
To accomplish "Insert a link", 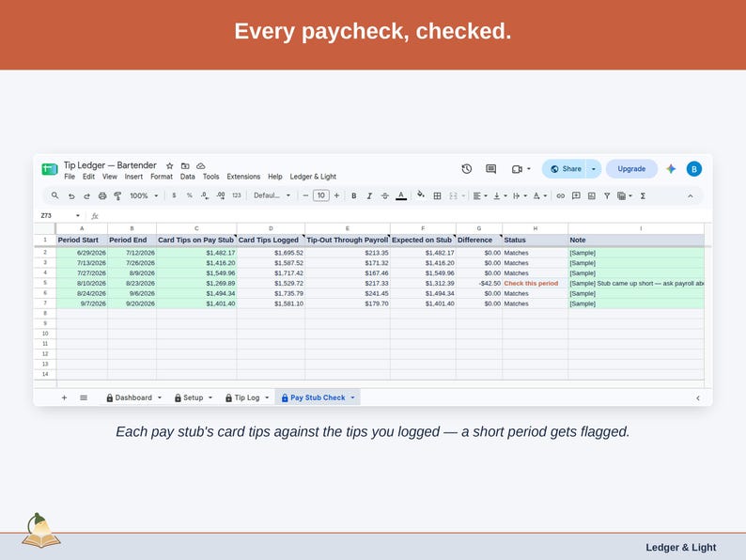I will [561, 196].
